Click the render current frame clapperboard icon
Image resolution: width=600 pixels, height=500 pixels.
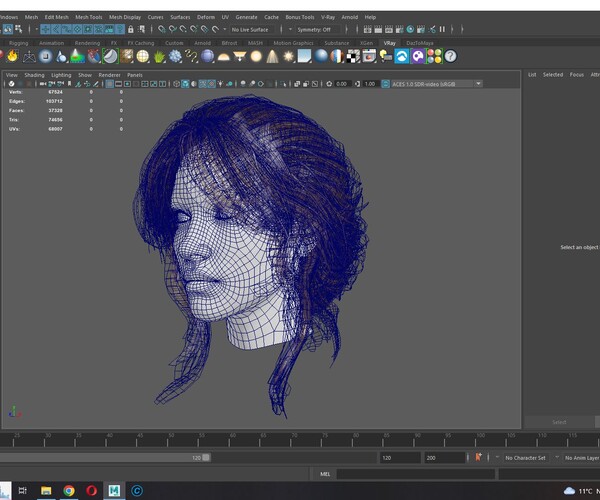click(x=378, y=29)
